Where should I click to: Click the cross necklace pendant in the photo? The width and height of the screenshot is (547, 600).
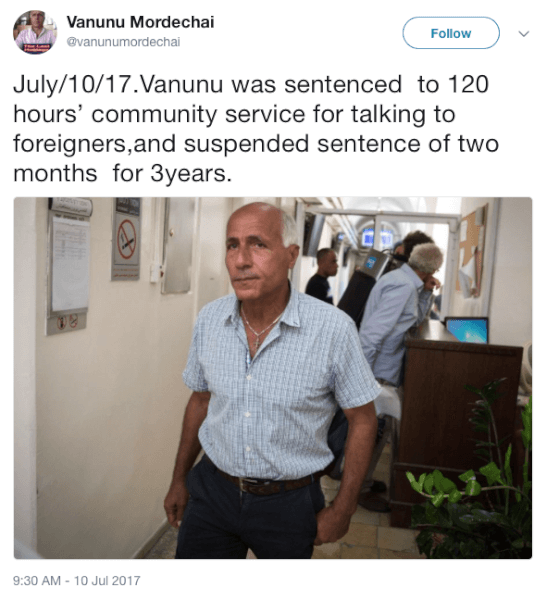pyautogui.click(x=258, y=341)
